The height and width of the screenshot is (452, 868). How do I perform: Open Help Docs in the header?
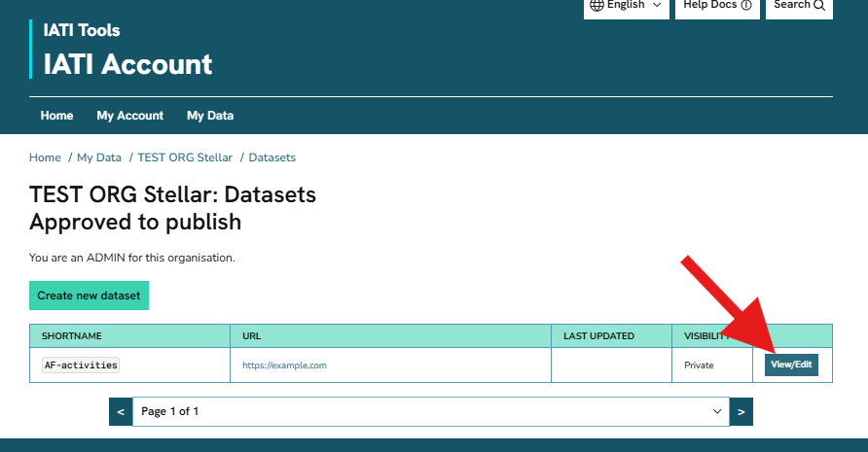[717, 6]
